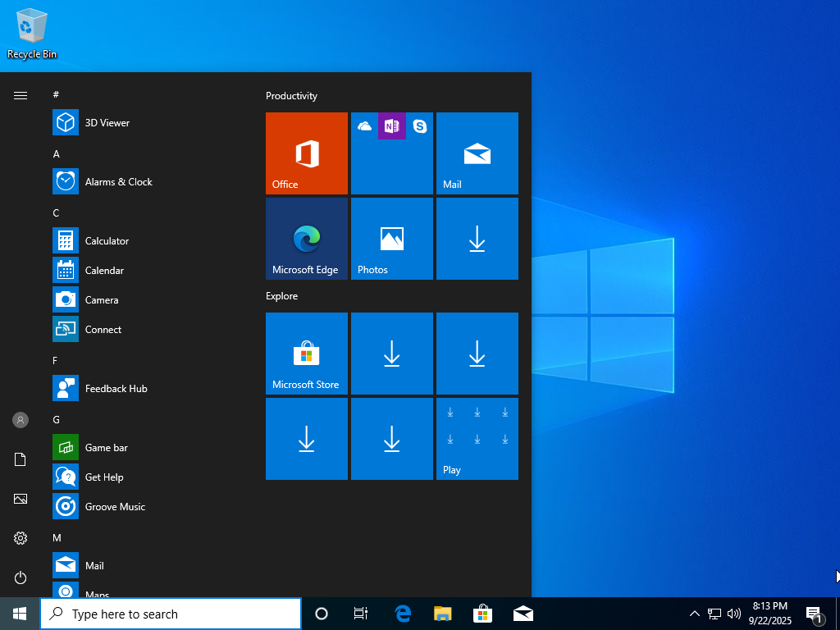This screenshot has height=630, width=840.
Task: Click the Windows Start button
Action: 20,614
